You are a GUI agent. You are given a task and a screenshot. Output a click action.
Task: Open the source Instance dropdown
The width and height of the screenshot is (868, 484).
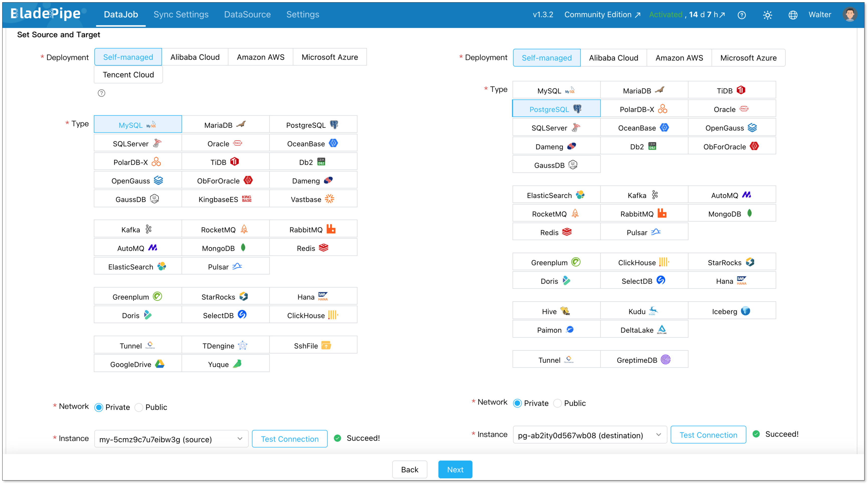coord(171,439)
